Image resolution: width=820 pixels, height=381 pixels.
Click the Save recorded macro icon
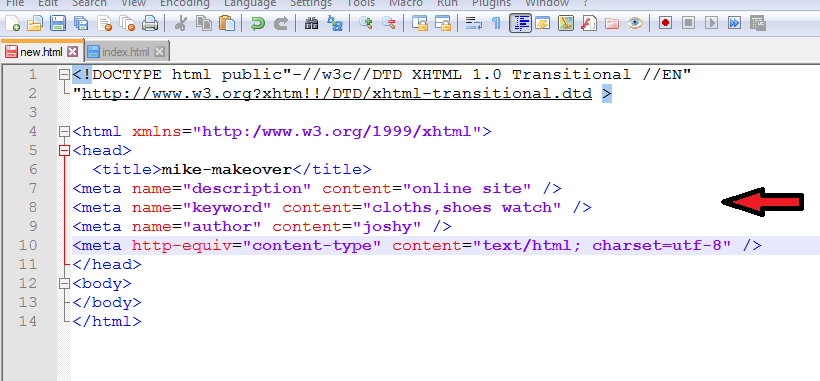(758, 23)
